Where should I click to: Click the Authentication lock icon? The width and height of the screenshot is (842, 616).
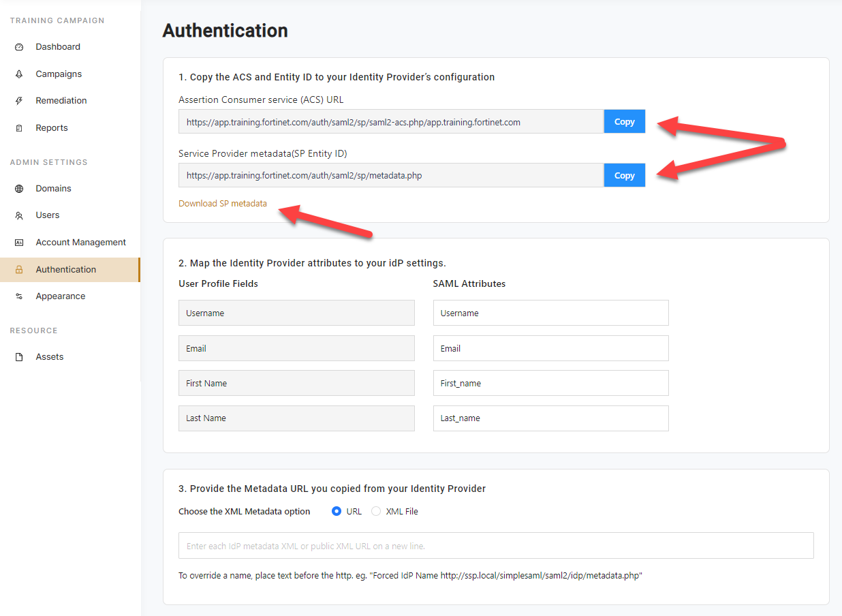(20, 269)
